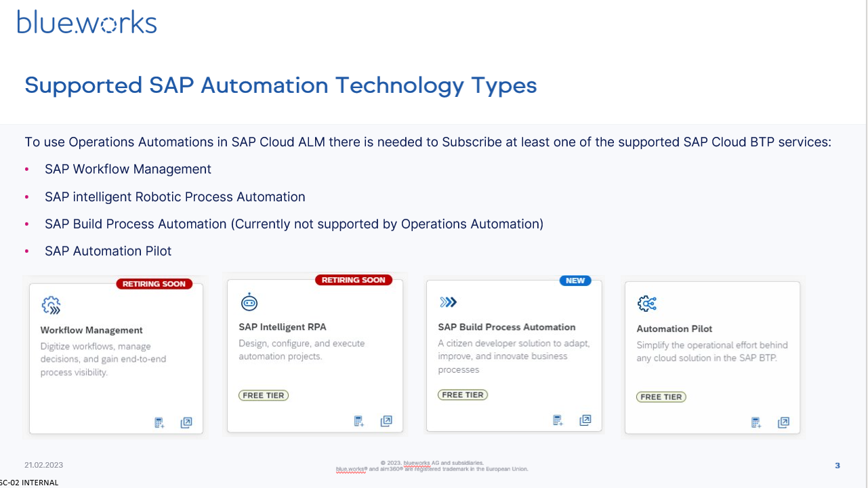The width and height of the screenshot is (868, 488).
Task: Click the Automation Pilot gears icon
Action: 646,304
